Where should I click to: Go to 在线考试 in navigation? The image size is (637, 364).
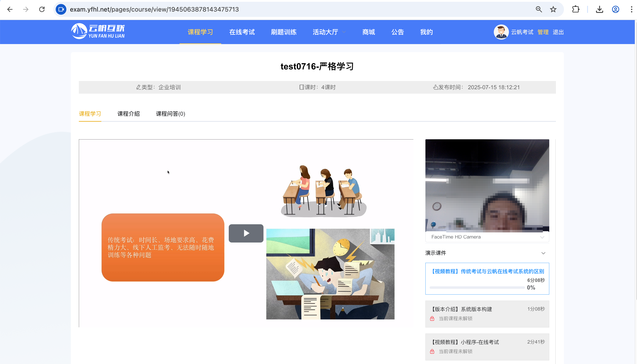(x=242, y=32)
